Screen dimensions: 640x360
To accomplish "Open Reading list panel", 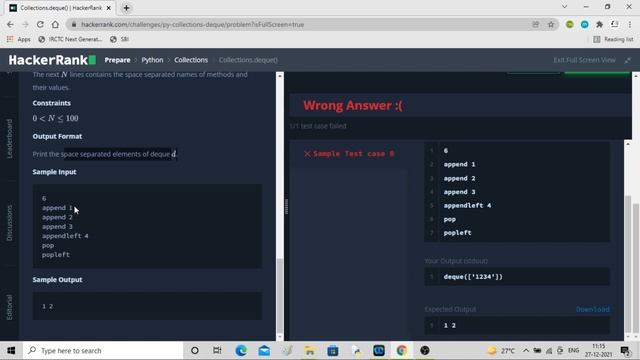I will [613, 39].
